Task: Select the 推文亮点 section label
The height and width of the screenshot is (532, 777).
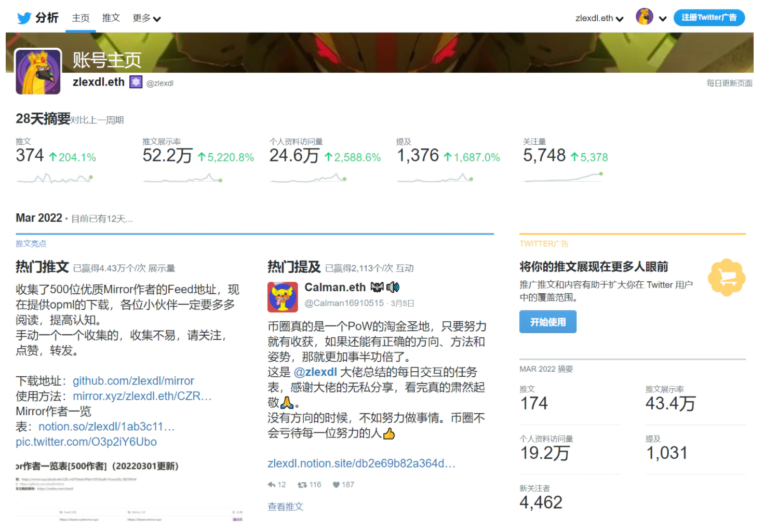Action: click(x=31, y=243)
